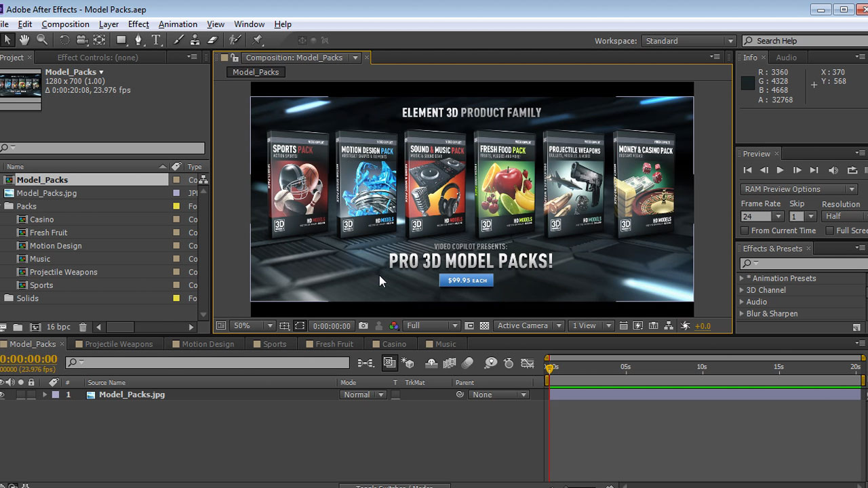The width and height of the screenshot is (868, 488).
Task: Click the trash icon in Project panel
Action: [x=83, y=327]
